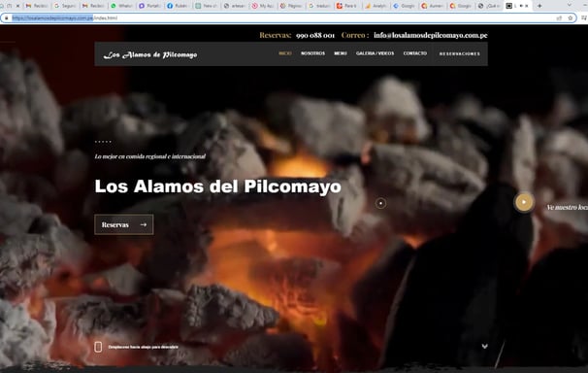Open the MENU nav item

(x=341, y=53)
